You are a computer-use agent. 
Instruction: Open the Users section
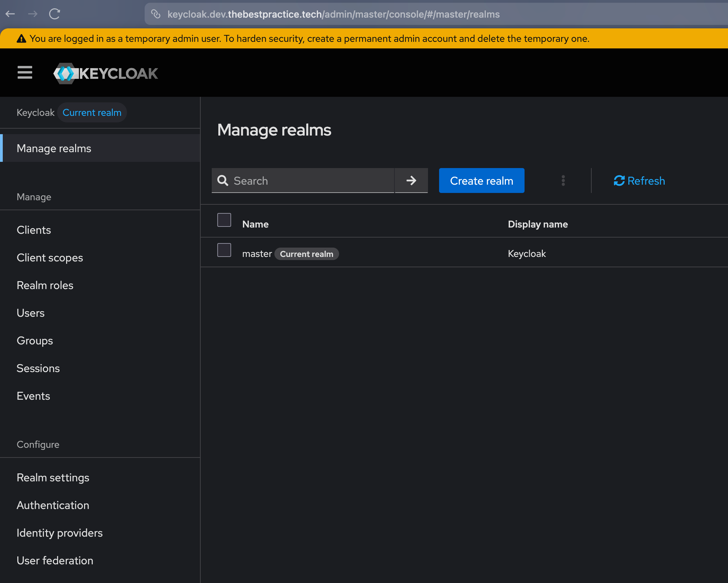(x=30, y=313)
